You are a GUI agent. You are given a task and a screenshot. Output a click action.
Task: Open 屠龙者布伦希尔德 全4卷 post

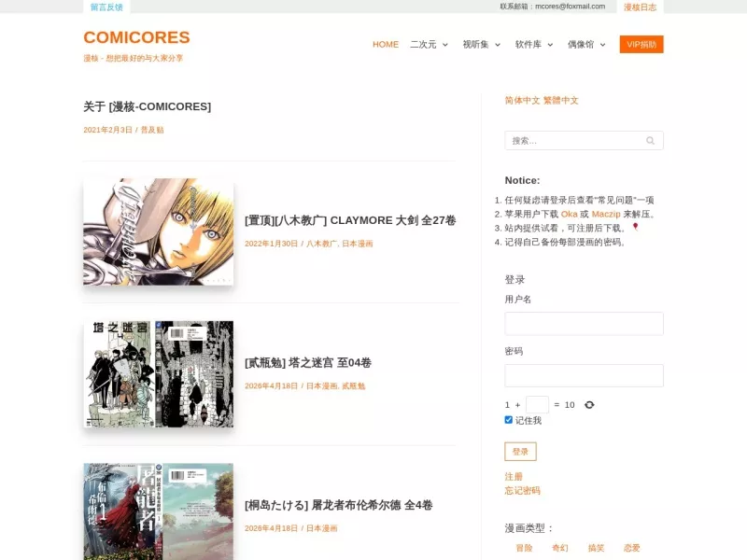coord(338,505)
